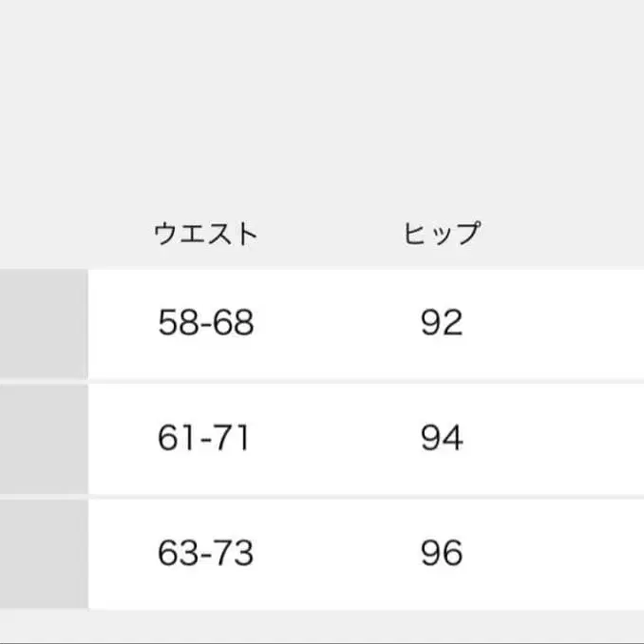Select gray label cell beside 58-68

[x=43, y=324]
